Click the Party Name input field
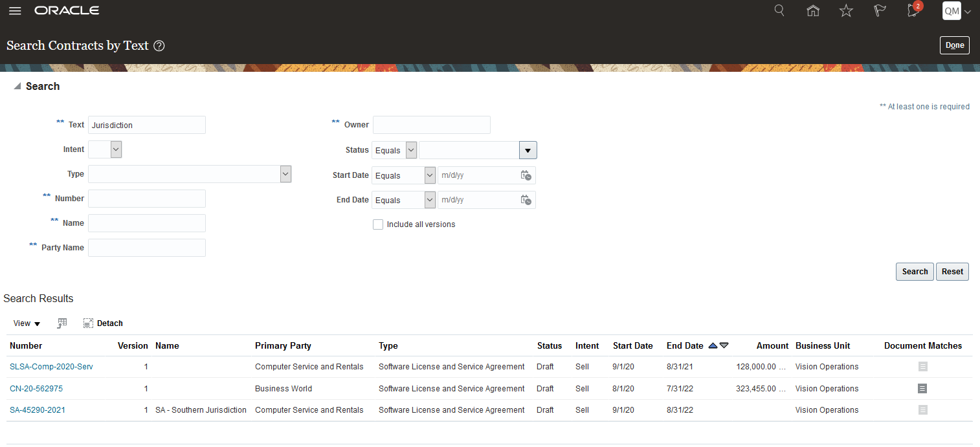The height and width of the screenshot is (447, 980). click(x=147, y=248)
